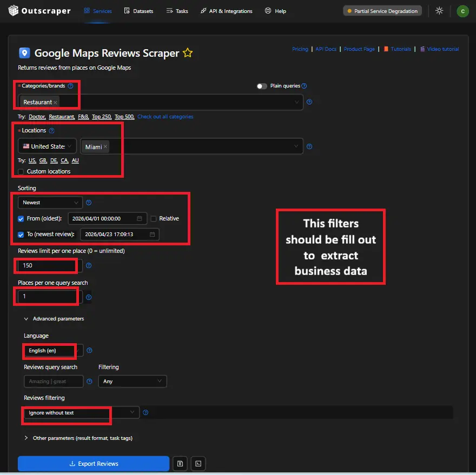Viewport: 476px width, 475px height.
Task: Click the help icon next to Categories/brands
Action: (x=70, y=86)
